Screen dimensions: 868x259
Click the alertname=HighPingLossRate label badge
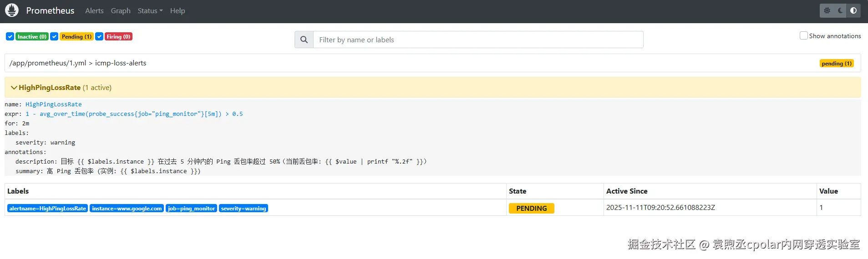(47, 209)
